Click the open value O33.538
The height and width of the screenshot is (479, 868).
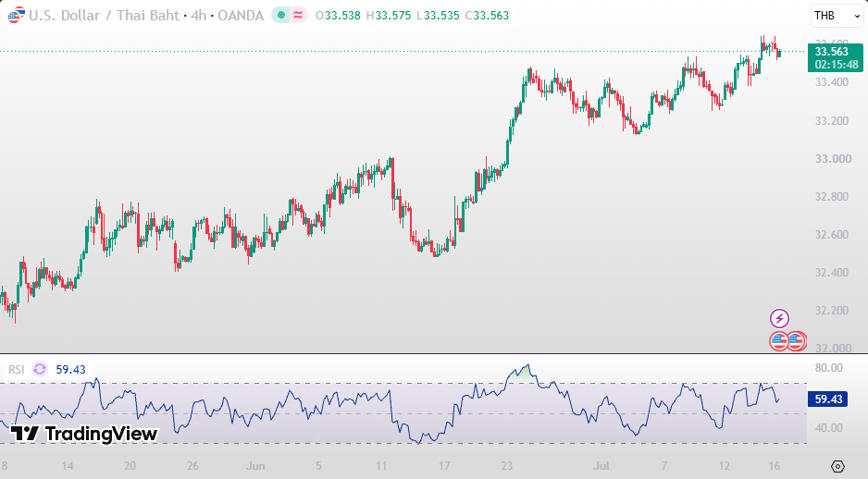[339, 16]
